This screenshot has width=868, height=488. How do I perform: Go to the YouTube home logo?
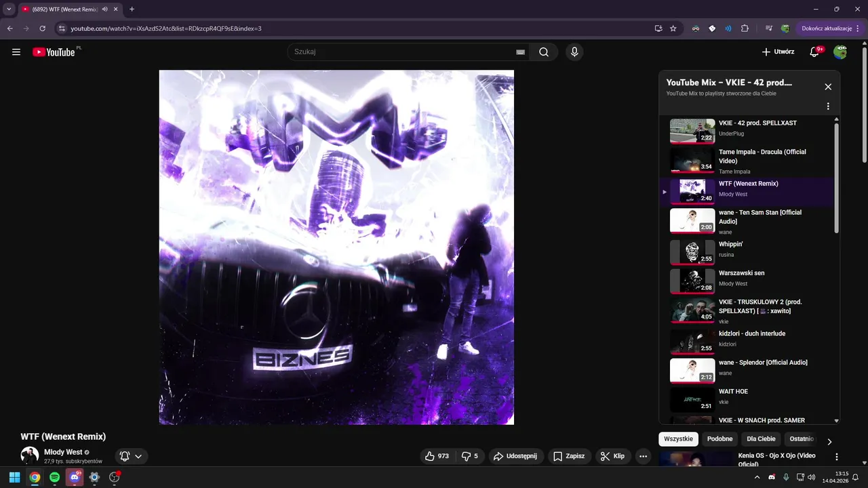54,52
